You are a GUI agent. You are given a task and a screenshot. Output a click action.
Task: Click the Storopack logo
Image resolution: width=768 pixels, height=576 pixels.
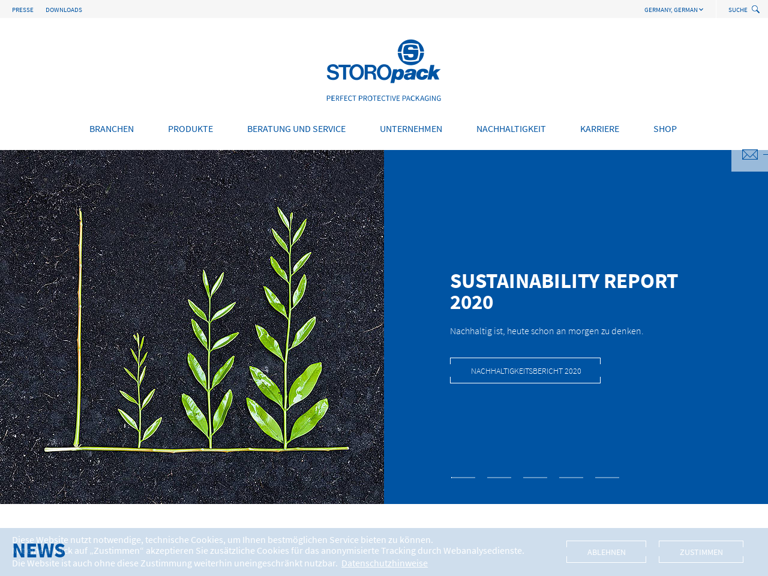(x=383, y=62)
